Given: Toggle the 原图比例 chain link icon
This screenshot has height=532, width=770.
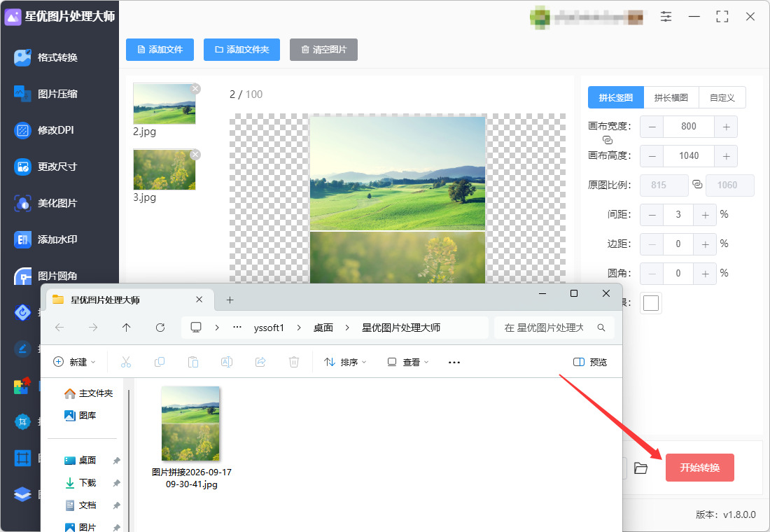Looking at the screenshot, I should tap(696, 185).
